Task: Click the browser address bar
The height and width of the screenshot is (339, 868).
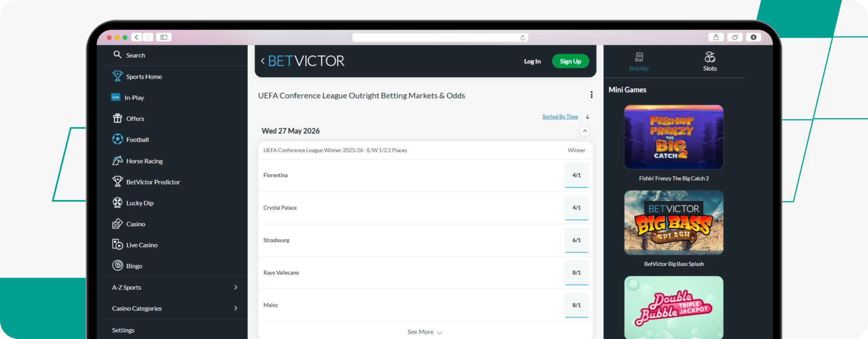Action: coord(440,38)
